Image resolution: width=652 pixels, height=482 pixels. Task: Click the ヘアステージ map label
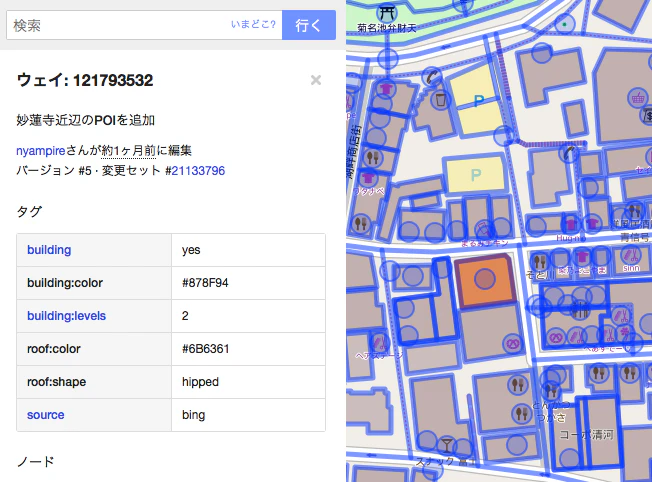(379, 355)
